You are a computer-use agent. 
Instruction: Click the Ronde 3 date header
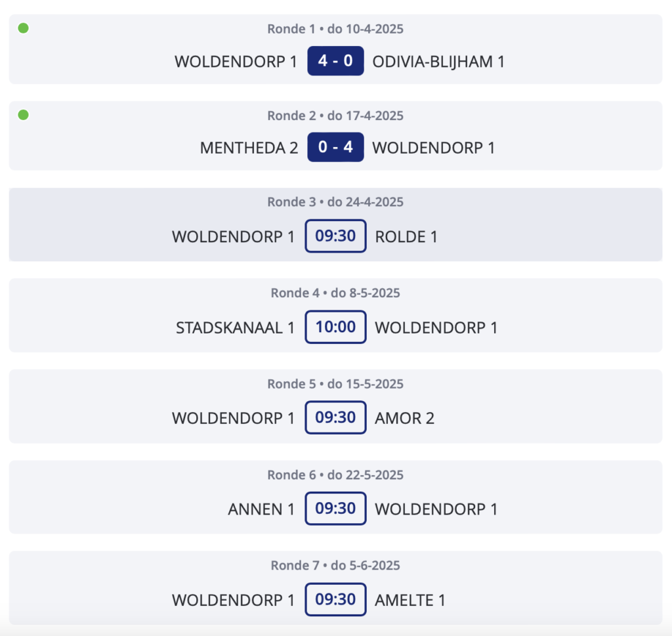click(x=335, y=202)
